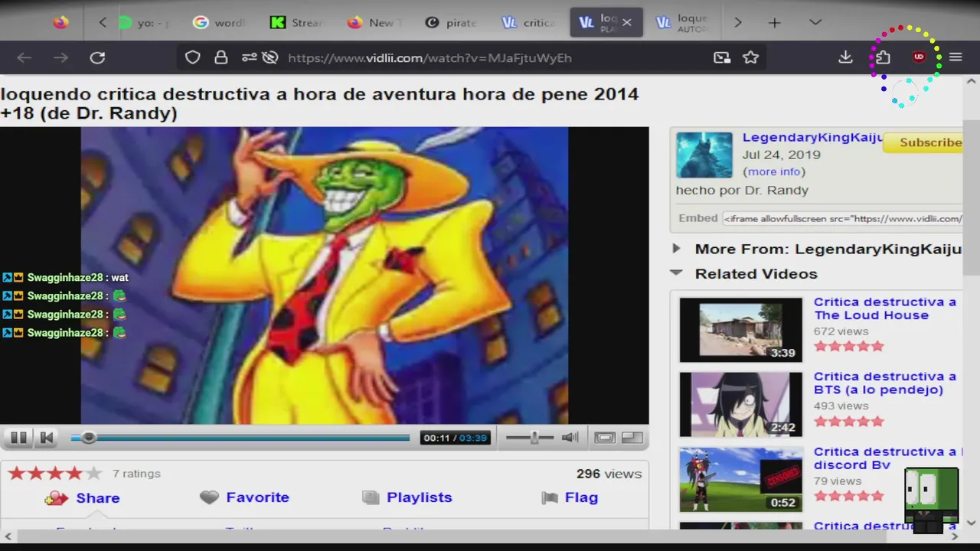Rate the video with the first star
Screen dimensions: 980x551
pos(17,474)
